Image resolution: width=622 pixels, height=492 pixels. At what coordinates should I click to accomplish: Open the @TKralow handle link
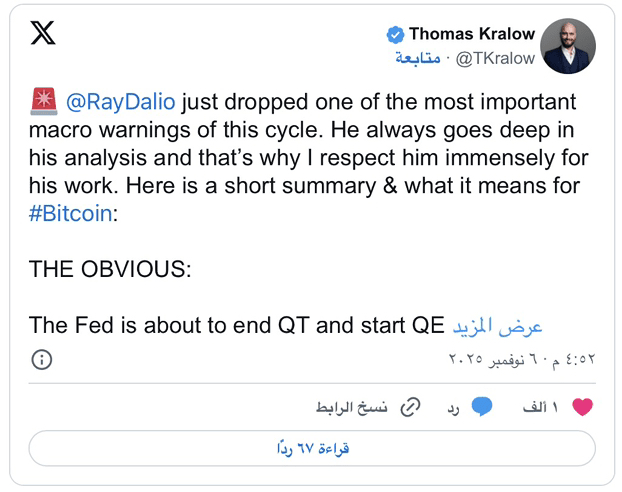click(495, 59)
